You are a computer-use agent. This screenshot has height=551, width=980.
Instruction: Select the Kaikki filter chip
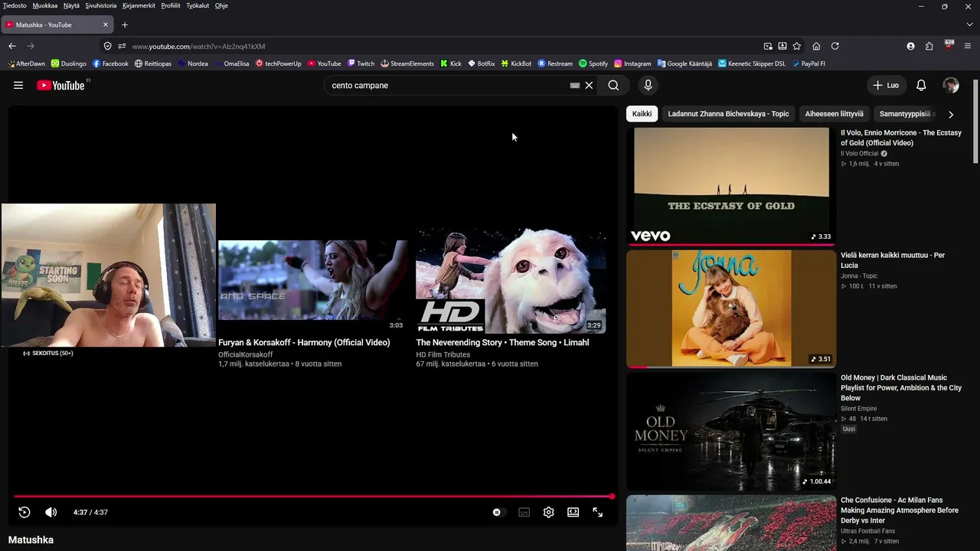pos(642,114)
